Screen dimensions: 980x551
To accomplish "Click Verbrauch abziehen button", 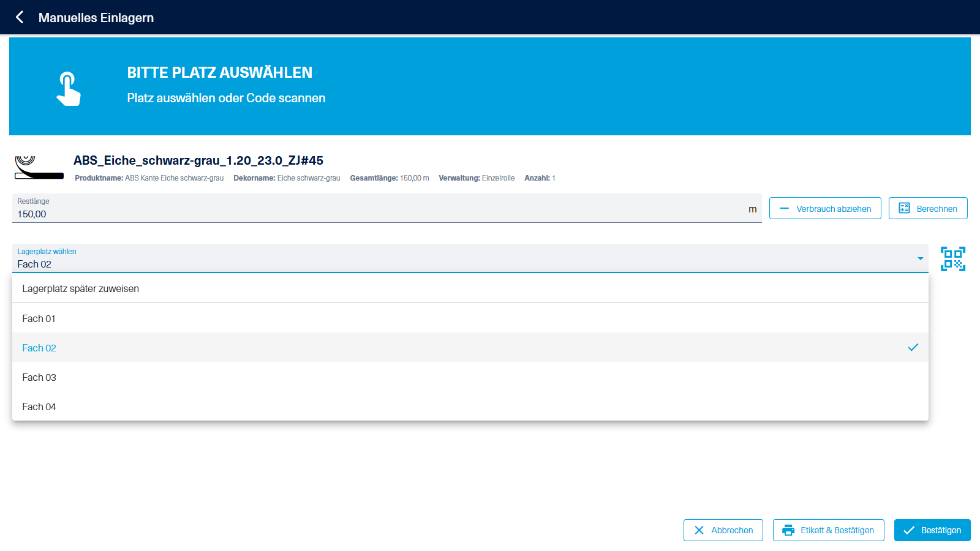I will (825, 208).
